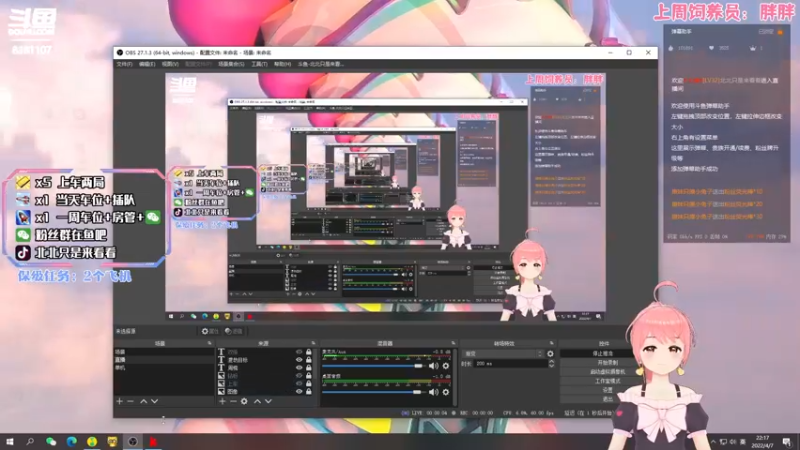800x450 pixels.
Task: Select the 直播 scene in Scenes list
Action: 163,360
